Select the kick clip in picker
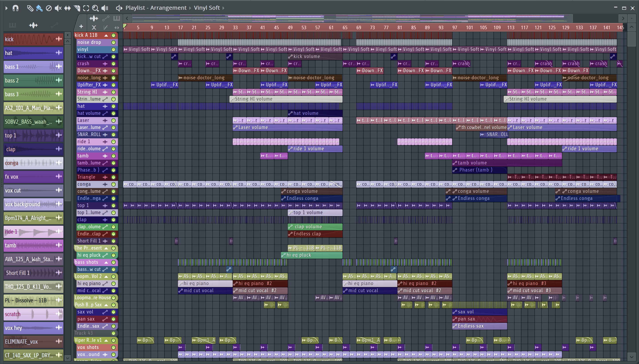The height and width of the screenshot is (364, 639). pyautogui.click(x=33, y=39)
